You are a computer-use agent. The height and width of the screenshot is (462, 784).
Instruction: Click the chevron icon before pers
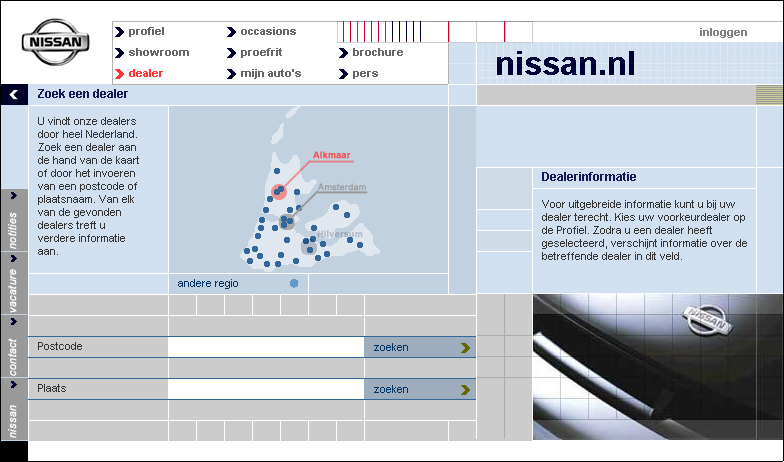click(x=343, y=74)
